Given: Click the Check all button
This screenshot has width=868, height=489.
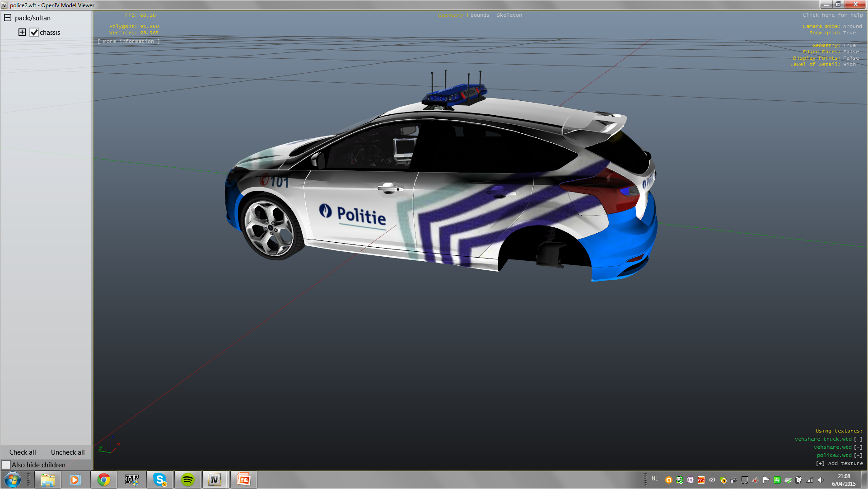Looking at the screenshot, I should point(23,452).
